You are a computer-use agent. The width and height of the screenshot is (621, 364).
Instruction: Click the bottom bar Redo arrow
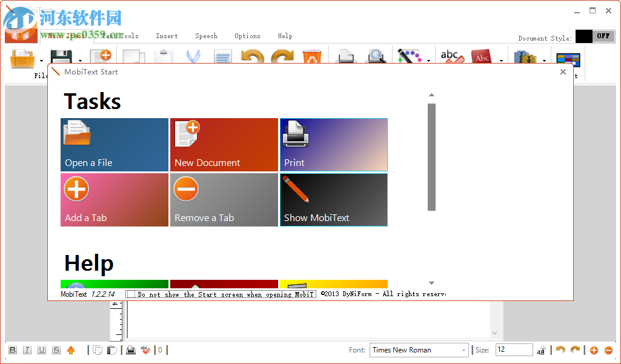coord(575,350)
